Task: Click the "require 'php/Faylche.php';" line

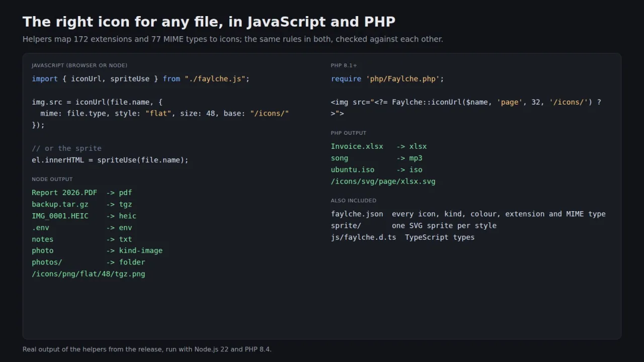Action: [387, 79]
